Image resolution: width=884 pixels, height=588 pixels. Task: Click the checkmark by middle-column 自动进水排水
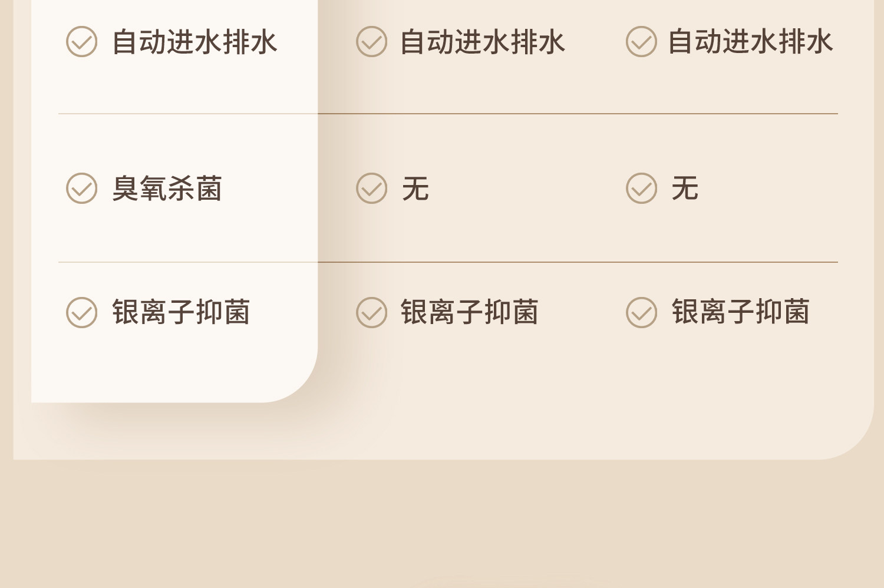[x=371, y=42]
